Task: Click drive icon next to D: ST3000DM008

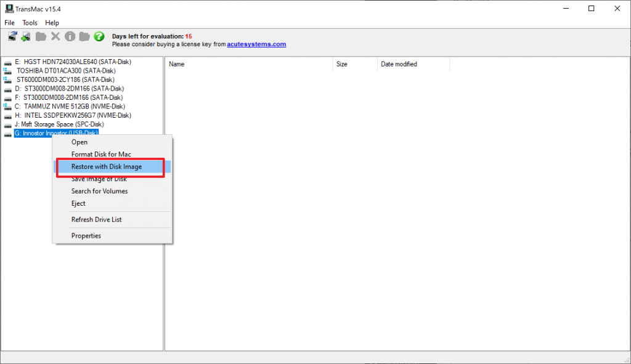Action: coord(7,89)
